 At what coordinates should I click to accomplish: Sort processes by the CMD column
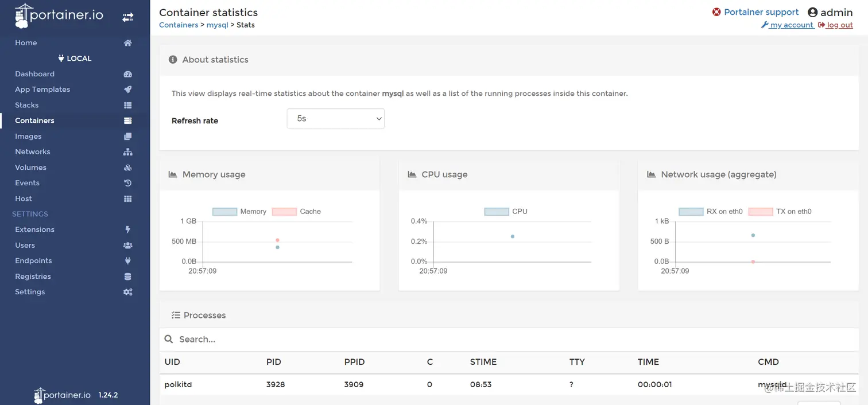pos(768,362)
